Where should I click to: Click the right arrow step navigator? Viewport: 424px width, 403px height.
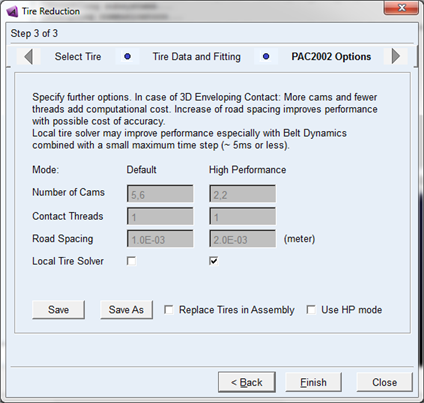396,56
